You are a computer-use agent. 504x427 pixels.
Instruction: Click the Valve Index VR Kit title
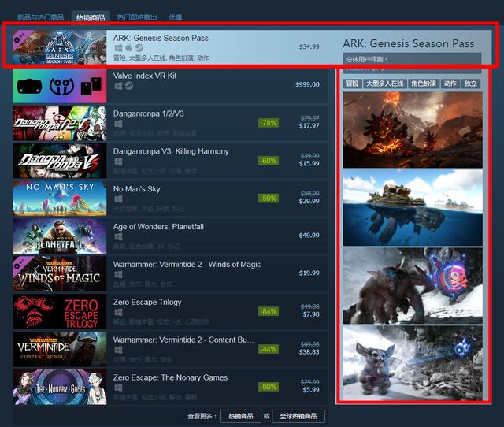click(x=145, y=76)
